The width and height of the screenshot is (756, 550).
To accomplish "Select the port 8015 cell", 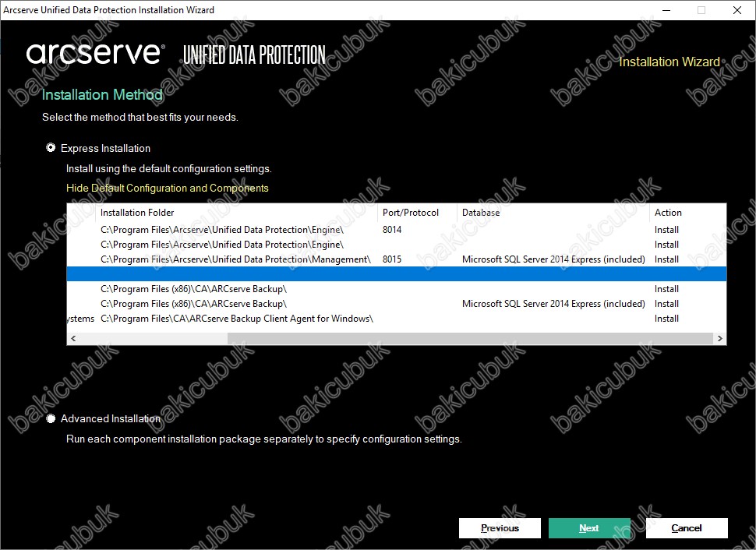I will point(392,259).
